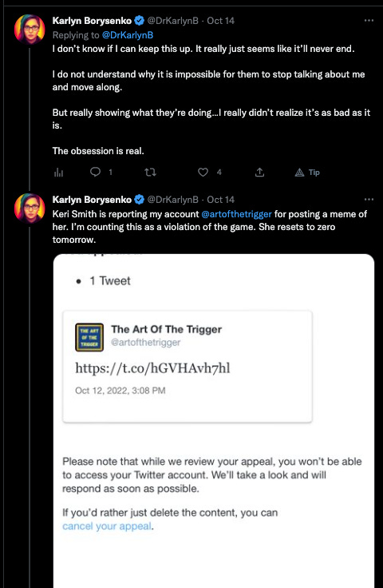Open more options menu on second tweet
The image size is (383, 588).
369,200
